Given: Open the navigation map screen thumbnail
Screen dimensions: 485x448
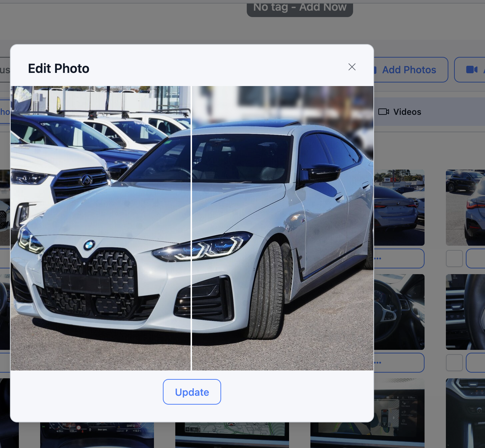Looking at the screenshot, I should [x=232, y=435].
